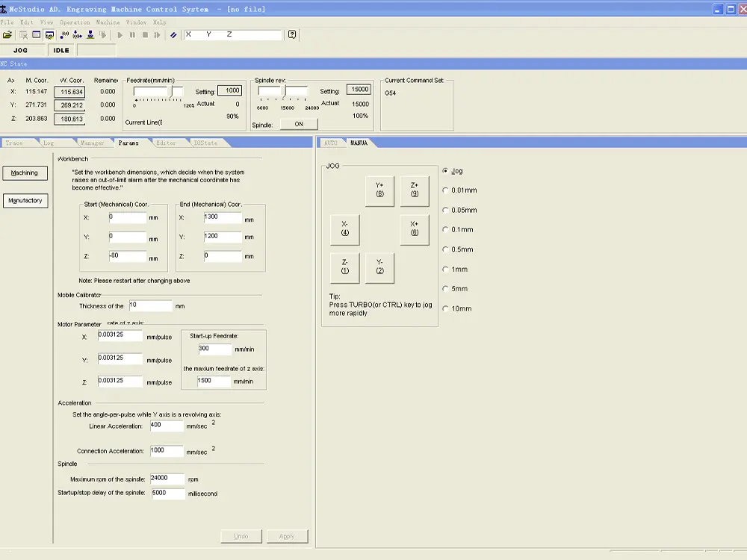Open the Manufactory parameters panel
Screen dimensions: 747x560
point(25,200)
